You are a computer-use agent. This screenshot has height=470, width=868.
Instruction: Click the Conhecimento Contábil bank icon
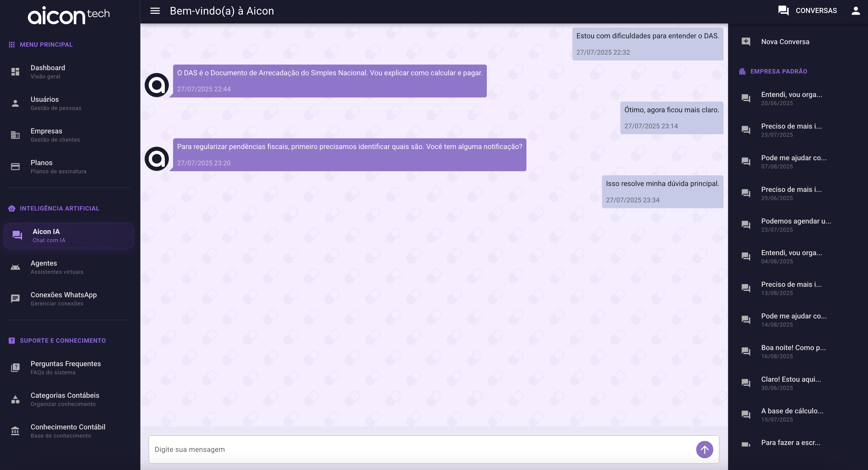click(16, 431)
